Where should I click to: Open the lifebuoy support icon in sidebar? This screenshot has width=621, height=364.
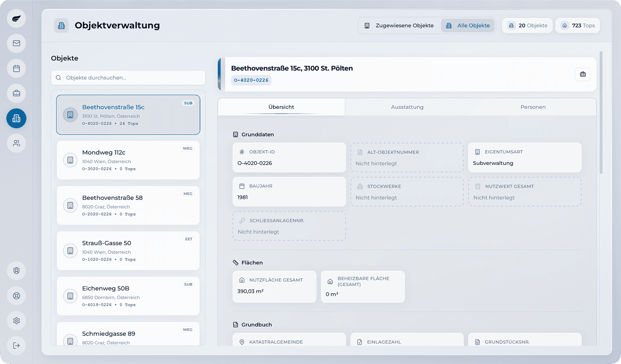coord(16,296)
